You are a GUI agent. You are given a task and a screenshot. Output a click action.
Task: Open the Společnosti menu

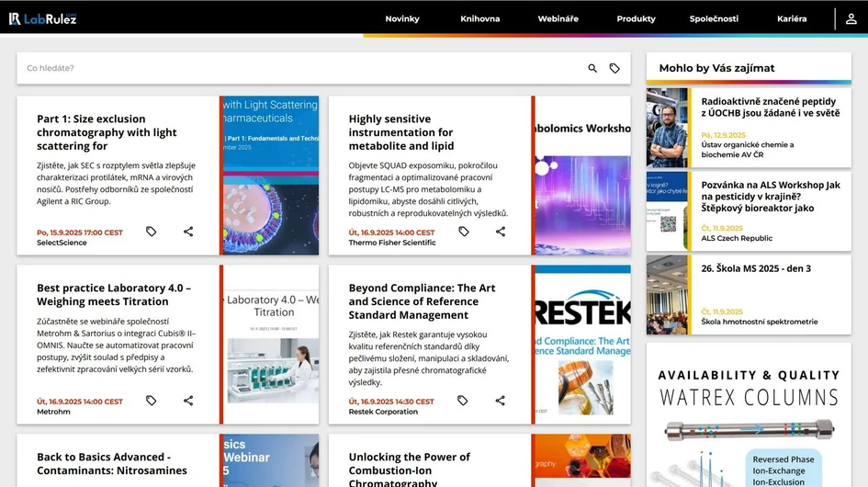(714, 19)
